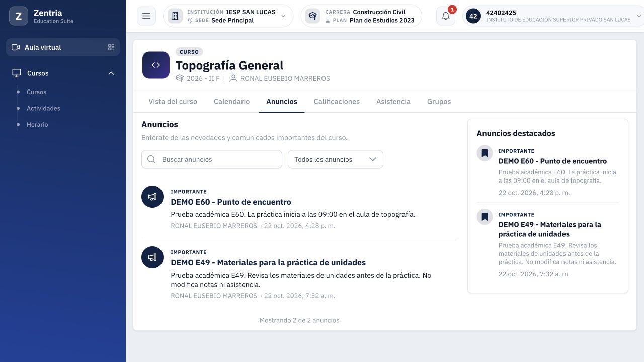The height and width of the screenshot is (362, 644).
Task: Open the Construcción Civil career selector
Action: pyautogui.click(x=361, y=16)
